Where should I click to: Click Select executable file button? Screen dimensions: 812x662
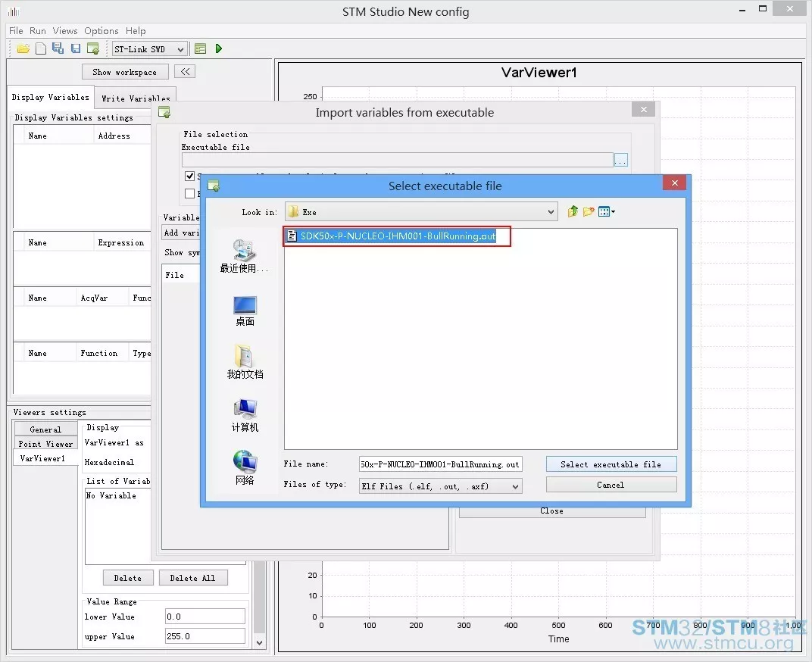click(611, 464)
